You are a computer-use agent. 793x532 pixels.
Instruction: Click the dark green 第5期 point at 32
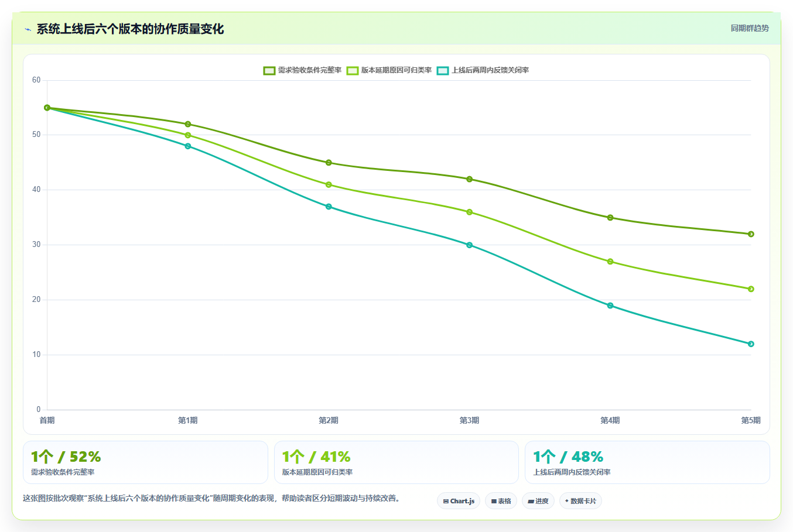(751, 234)
